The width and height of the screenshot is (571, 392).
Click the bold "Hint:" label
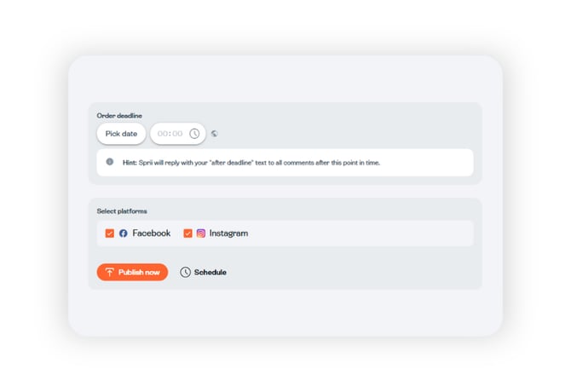[130, 162]
